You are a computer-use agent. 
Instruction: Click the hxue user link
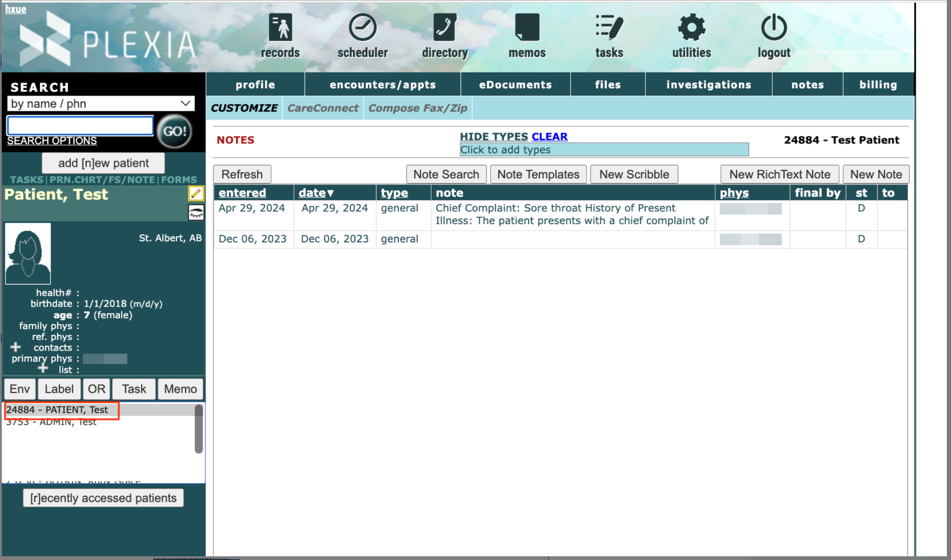pos(16,9)
